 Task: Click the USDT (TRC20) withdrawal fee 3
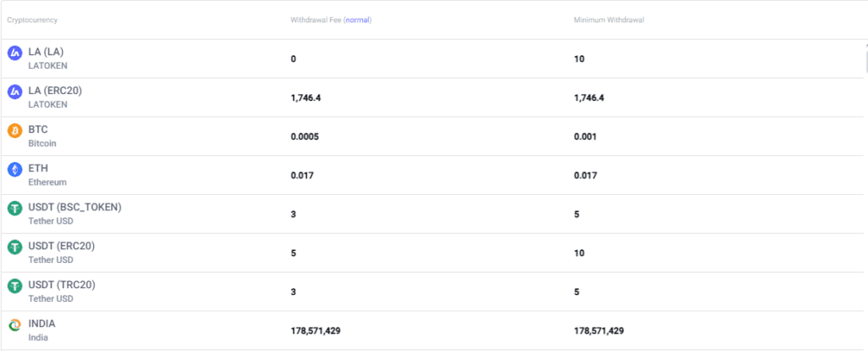pos(293,292)
